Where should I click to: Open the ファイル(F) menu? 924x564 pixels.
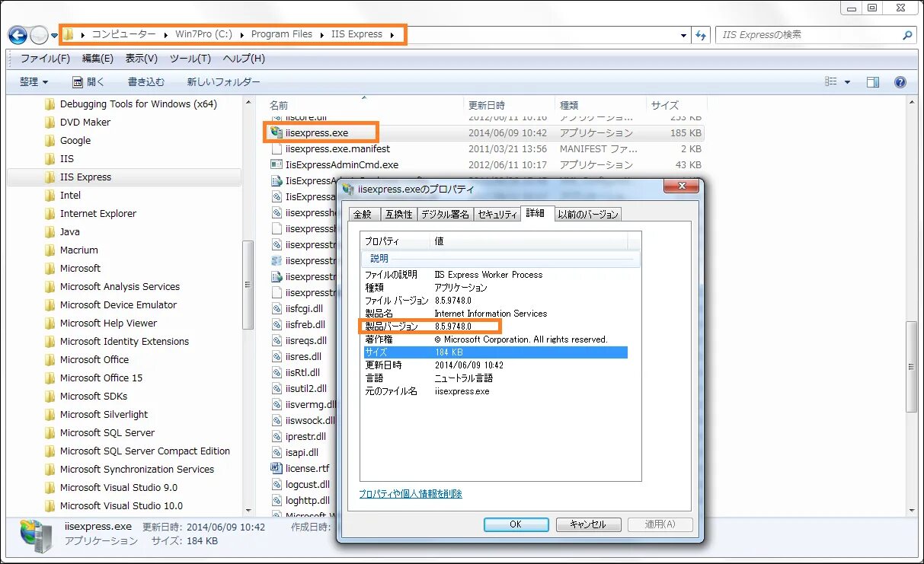coord(45,59)
